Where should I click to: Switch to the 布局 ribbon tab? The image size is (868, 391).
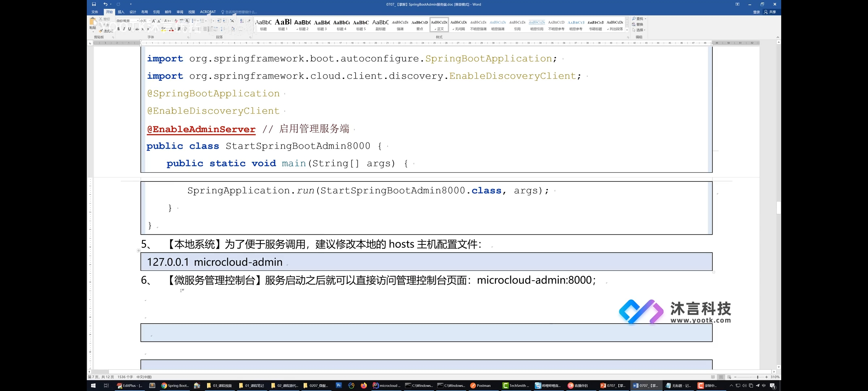[144, 12]
